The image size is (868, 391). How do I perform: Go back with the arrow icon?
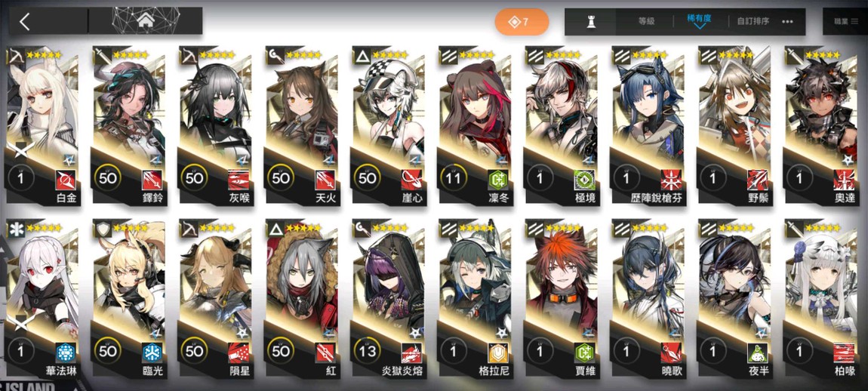[x=24, y=22]
